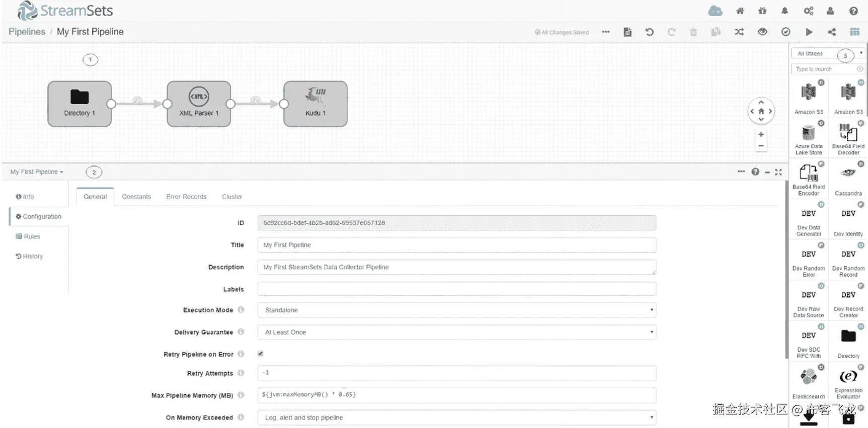The image size is (868, 428).
Task: Click the document icon in pipeline toolbar
Action: click(x=627, y=32)
